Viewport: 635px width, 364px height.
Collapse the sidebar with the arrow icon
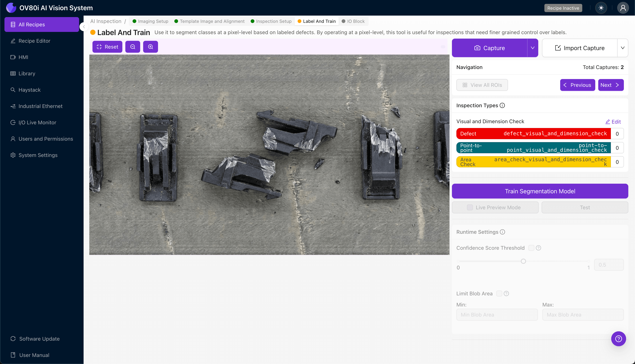click(x=84, y=27)
